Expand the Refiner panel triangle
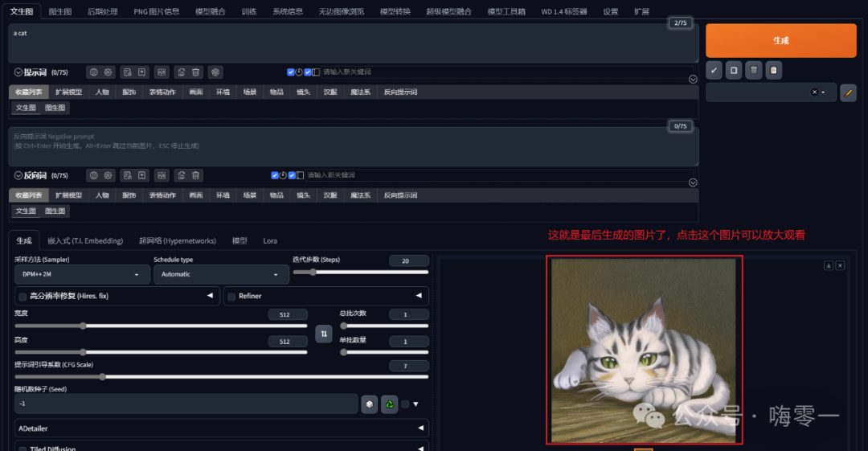 [419, 295]
